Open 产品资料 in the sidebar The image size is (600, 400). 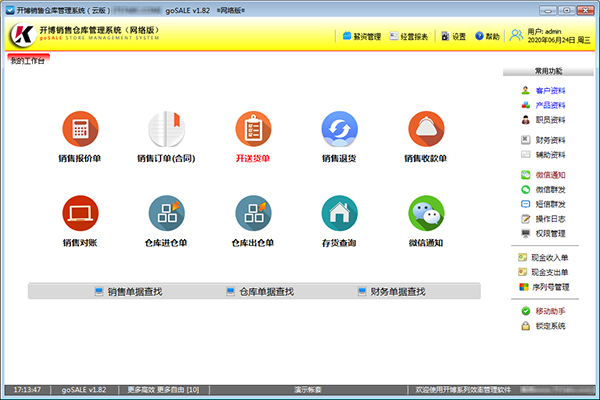tap(543, 105)
